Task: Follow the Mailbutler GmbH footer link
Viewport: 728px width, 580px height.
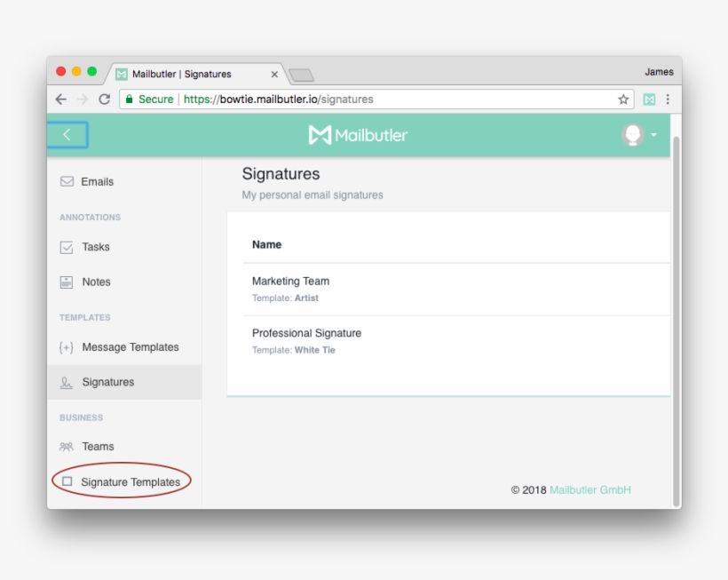Action: click(x=590, y=490)
